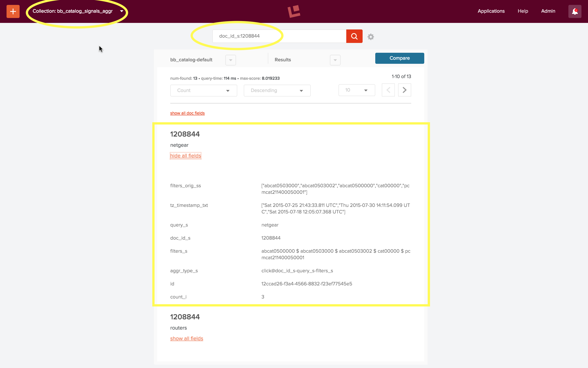This screenshot has height=368, width=588.
Task: Select the first 1208844 result title above netgear
Action: pyautogui.click(x=185, y=134)
